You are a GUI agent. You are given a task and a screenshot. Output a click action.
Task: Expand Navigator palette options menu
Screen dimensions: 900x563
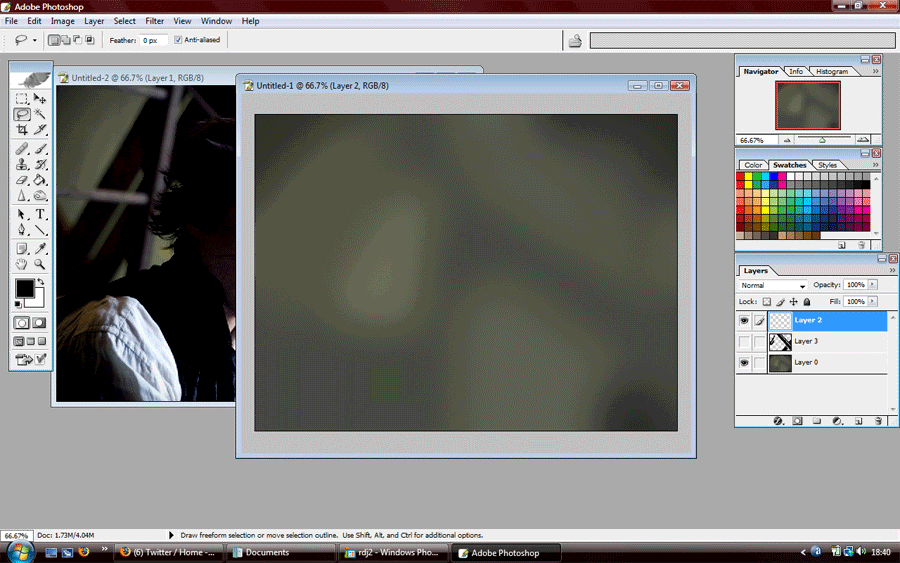tap(875, 72)
